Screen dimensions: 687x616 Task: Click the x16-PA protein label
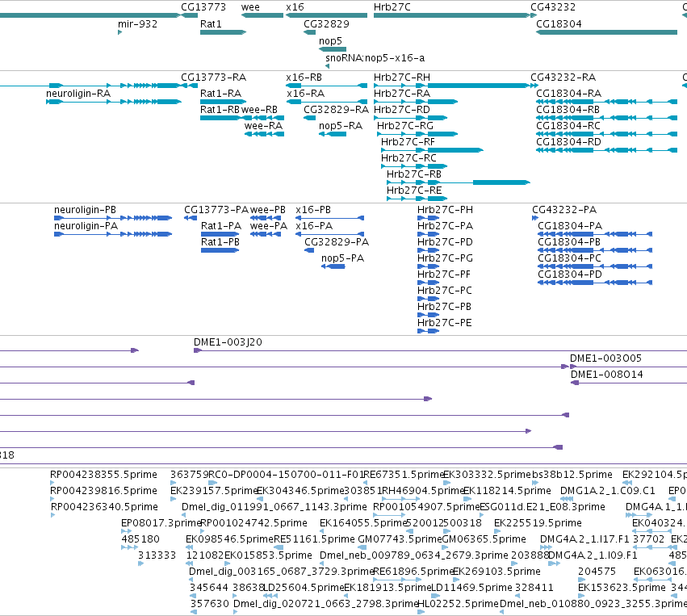coord(314,227)
